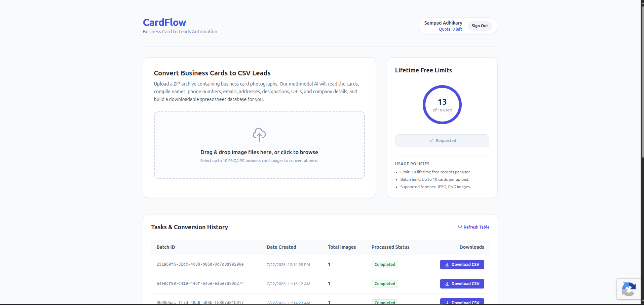The width and height of the screenshot is (644, 305).
Task: Click Select up to 10 PNG/JPG hint text
Action: [259, 161]
